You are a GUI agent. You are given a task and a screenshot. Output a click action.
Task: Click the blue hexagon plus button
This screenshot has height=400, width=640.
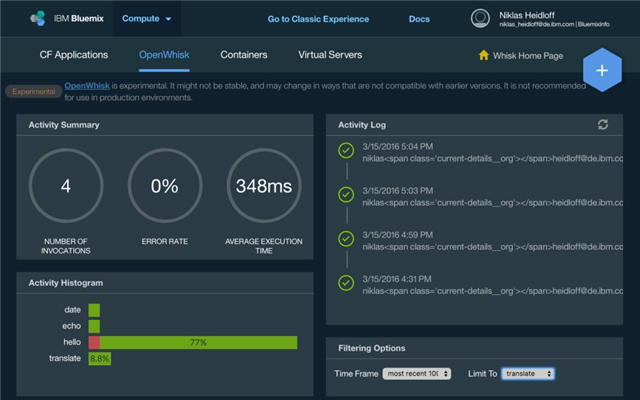point(602,70)
